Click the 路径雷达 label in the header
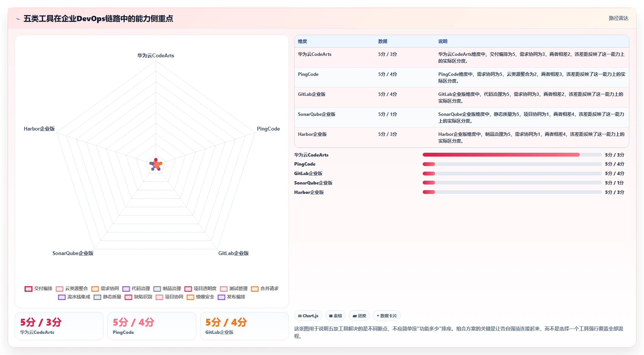Image resolution: width=644 pixels, height=355 pixels. [x=618, y=18]
